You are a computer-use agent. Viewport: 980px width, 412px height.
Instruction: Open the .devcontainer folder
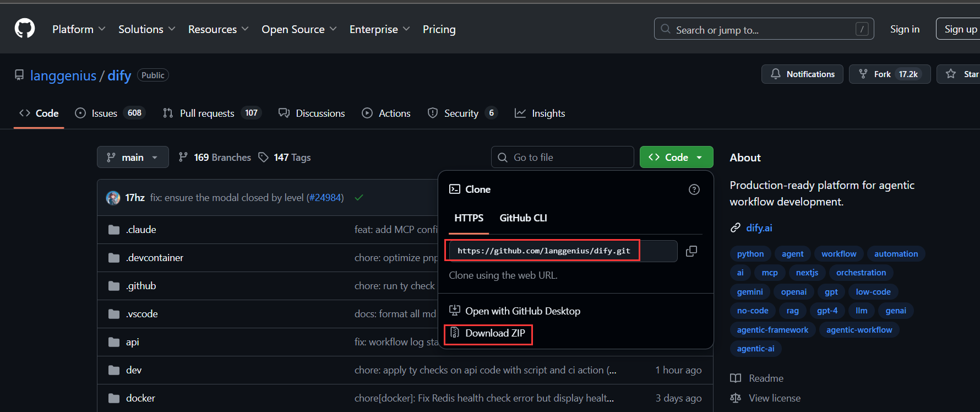pyautogui.click(x=154, y=258)
